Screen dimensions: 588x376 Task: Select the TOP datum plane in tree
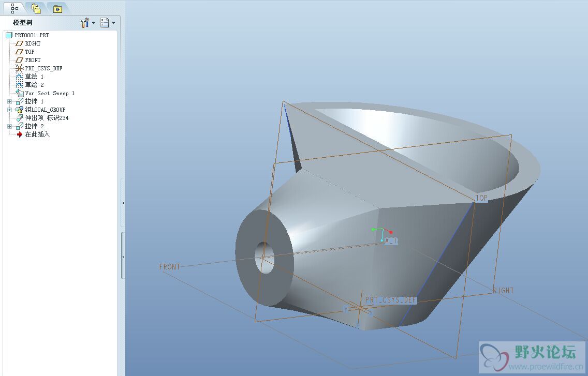pos(30,52)
